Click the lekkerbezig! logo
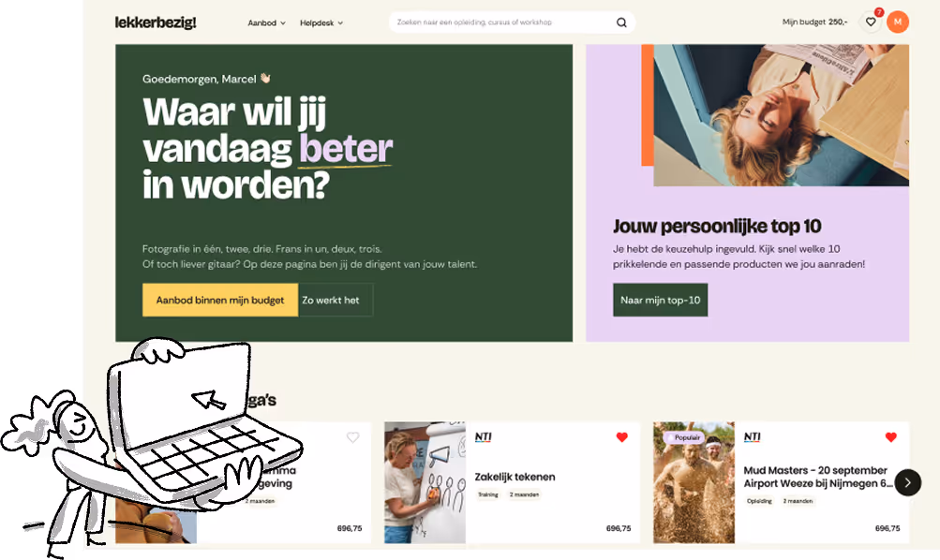Screen dimensions: 940x560 click(156, 22)
